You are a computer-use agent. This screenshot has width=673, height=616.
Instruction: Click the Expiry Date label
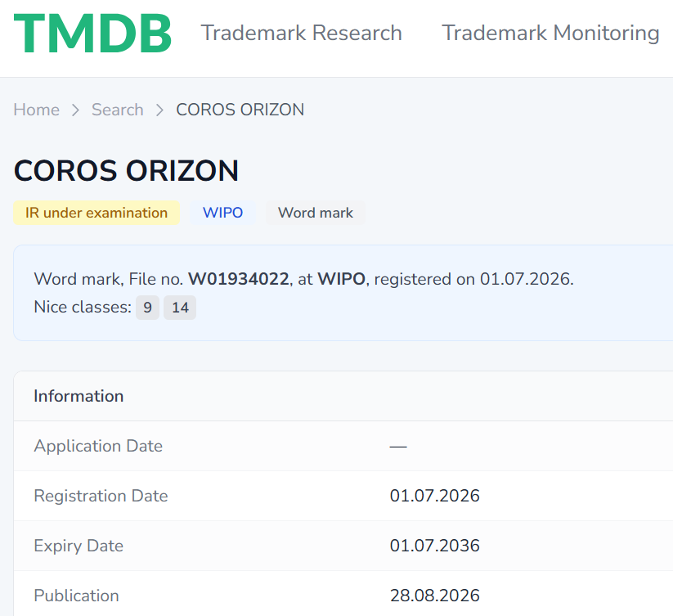(x=79, y=546)
